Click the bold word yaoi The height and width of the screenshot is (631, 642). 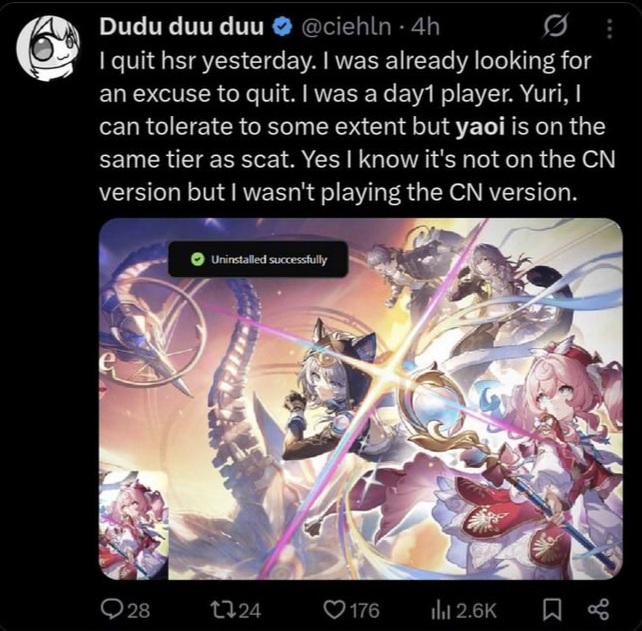point(480,127)
